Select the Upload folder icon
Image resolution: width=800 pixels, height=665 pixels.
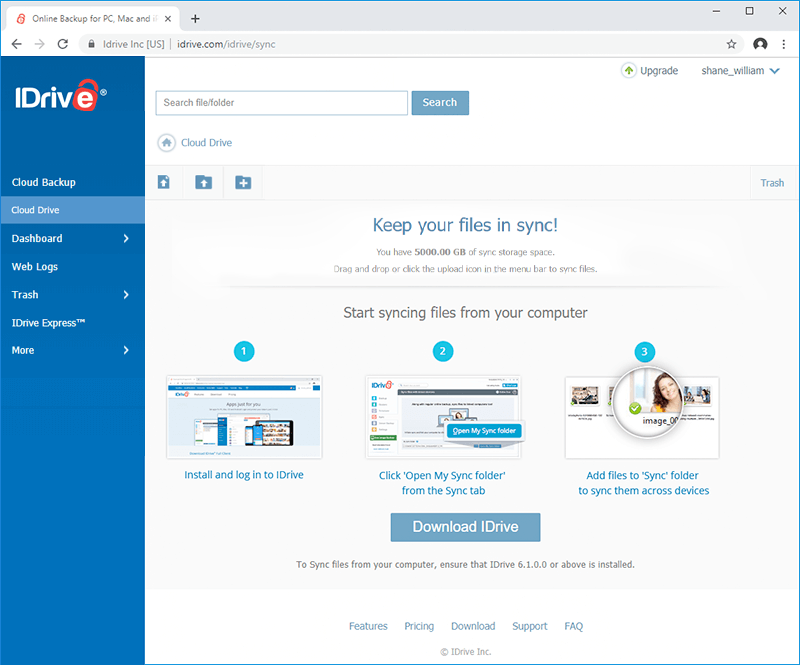[203, 182]
